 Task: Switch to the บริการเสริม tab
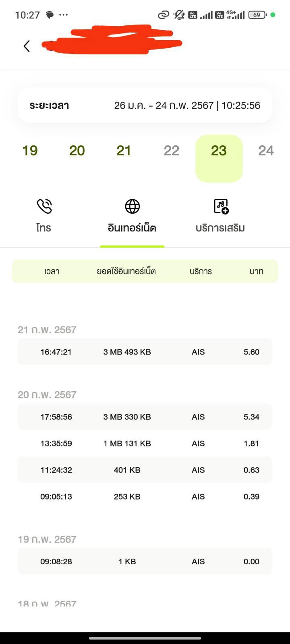220,228
